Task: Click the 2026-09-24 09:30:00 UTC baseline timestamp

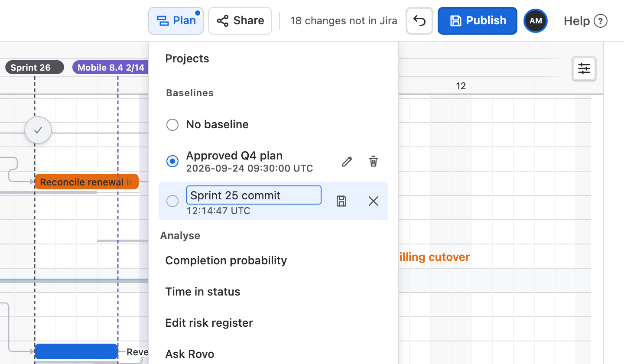Action: pyautogui.click(x=250, y=169)
